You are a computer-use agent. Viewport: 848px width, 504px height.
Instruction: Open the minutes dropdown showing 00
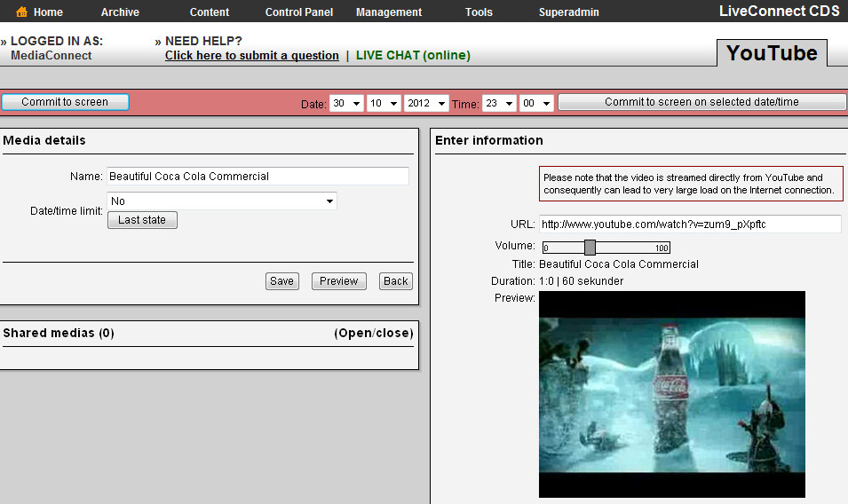536,103
